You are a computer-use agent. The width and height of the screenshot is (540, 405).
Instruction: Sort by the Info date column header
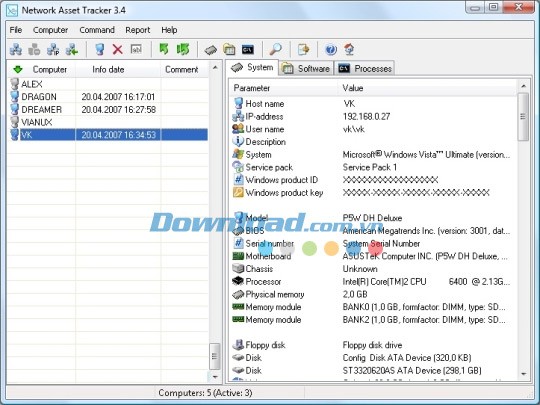[108, 70]
